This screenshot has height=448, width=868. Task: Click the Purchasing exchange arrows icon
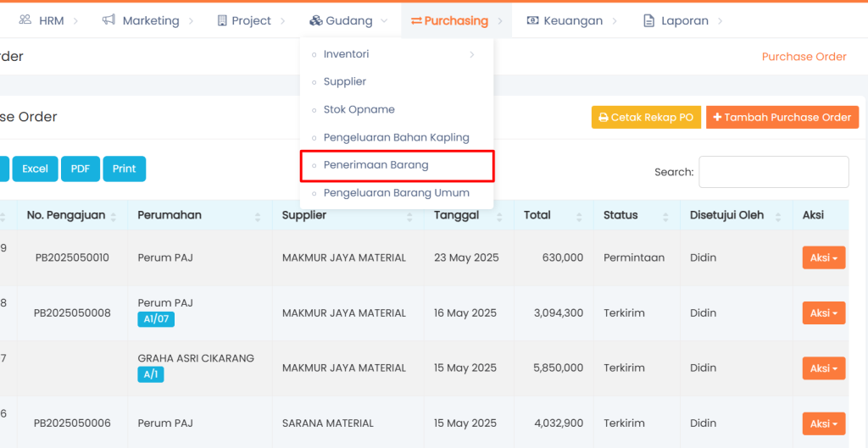pos(416,20)
